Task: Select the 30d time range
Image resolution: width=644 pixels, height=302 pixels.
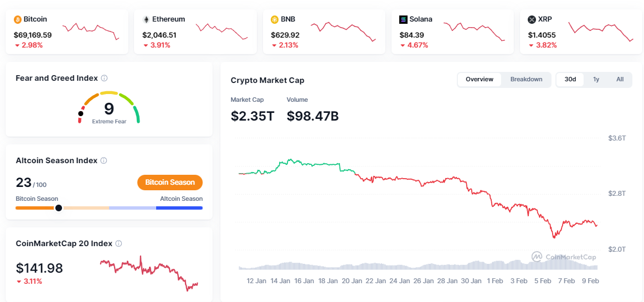Action: [570, 80]
